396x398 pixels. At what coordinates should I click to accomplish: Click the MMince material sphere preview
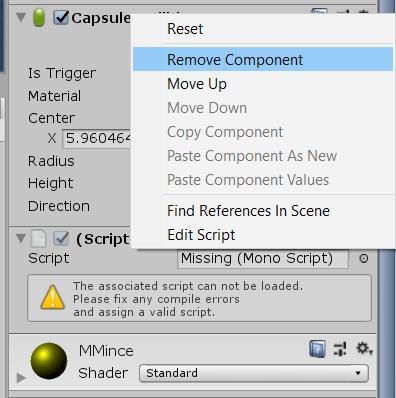(49, 361)
